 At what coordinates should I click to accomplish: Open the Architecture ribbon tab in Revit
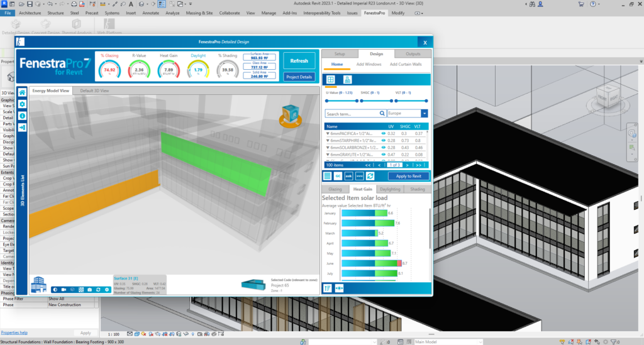30,13
